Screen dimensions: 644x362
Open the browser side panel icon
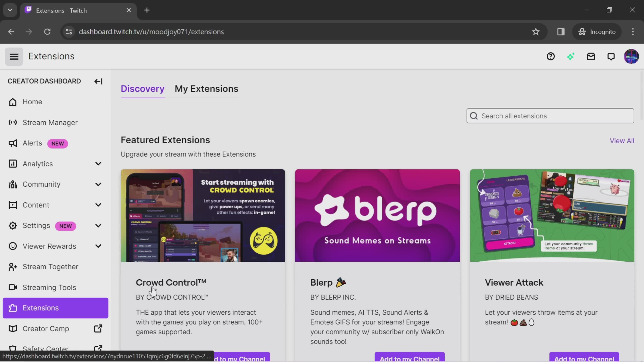point(561,32)
